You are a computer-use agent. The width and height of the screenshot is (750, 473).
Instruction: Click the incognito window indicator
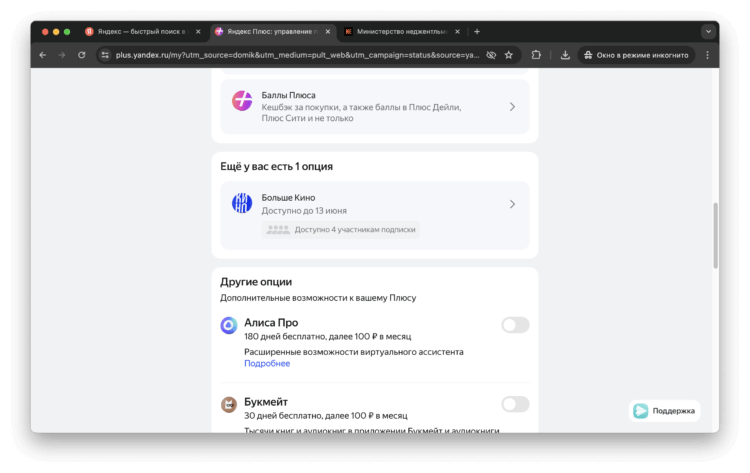636,55
